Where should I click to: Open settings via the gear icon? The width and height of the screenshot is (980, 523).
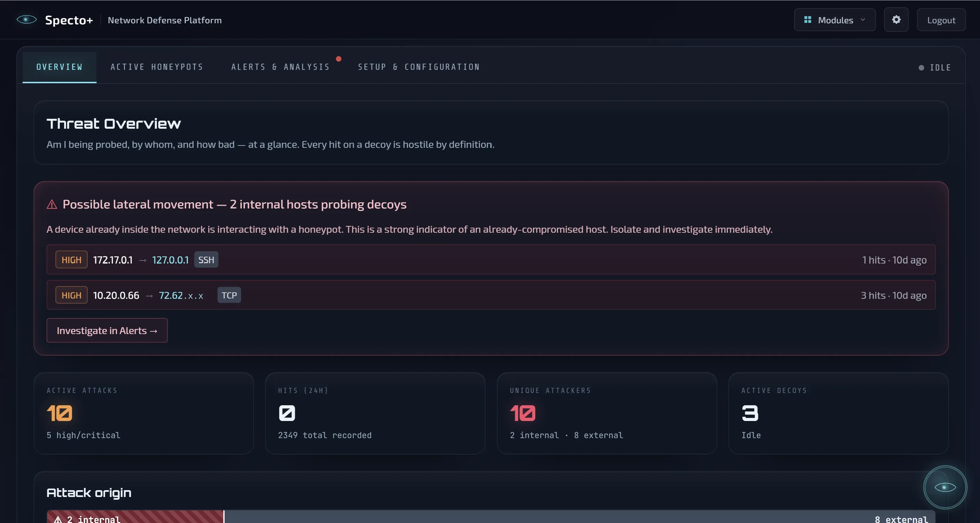point(896,20)
